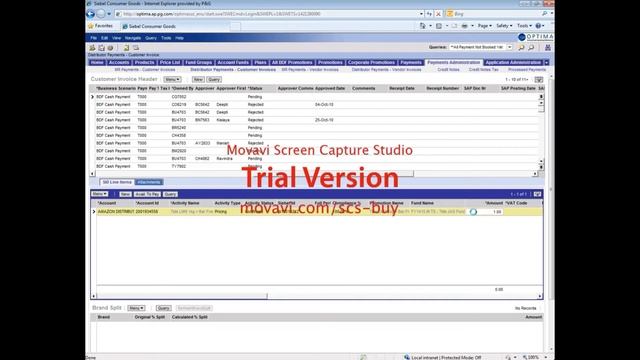Screen dimensions: 640x360
Task: Click the Status column header
Action: [255, 89]
